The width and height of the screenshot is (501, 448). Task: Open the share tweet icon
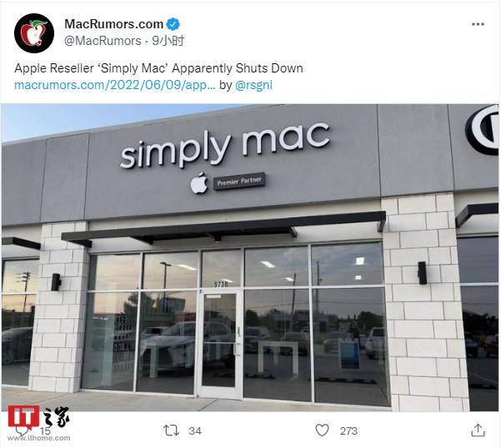click(478, 431)
